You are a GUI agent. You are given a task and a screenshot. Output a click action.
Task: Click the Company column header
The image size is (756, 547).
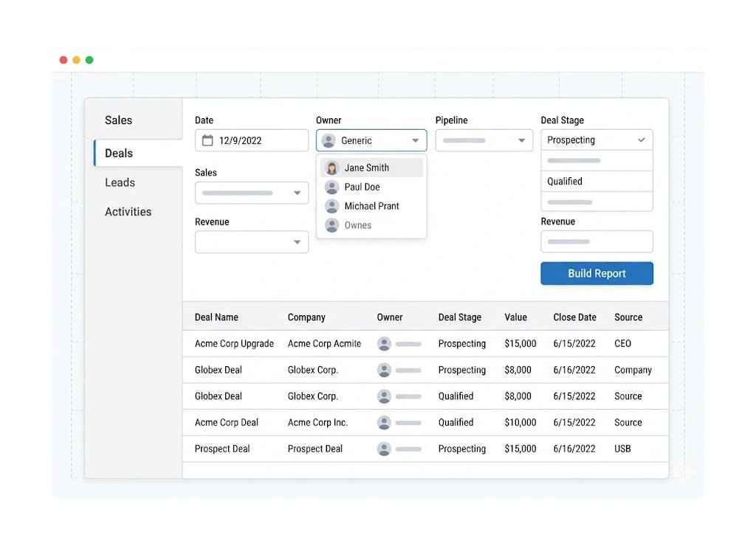[306, 317]
